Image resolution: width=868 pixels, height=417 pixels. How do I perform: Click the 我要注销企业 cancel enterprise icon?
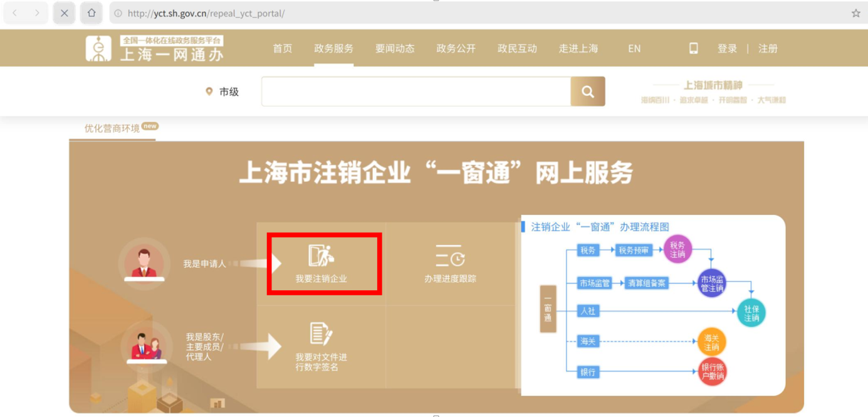(322, 256)
